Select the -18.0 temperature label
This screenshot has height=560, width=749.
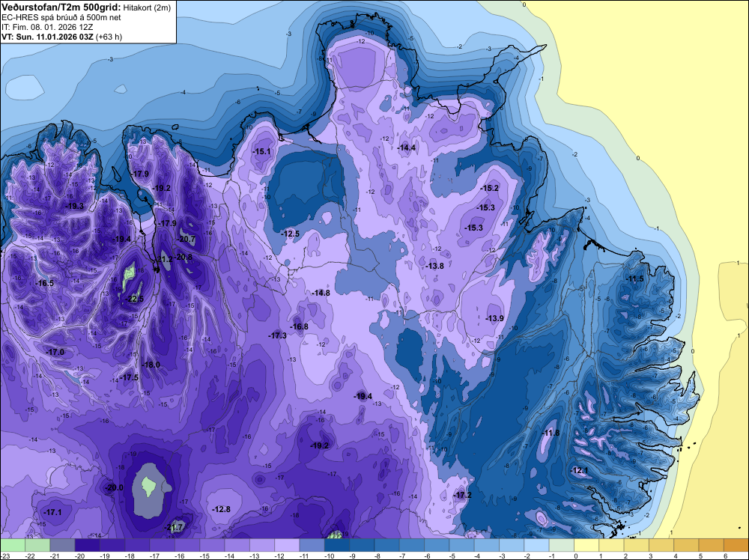151,365
